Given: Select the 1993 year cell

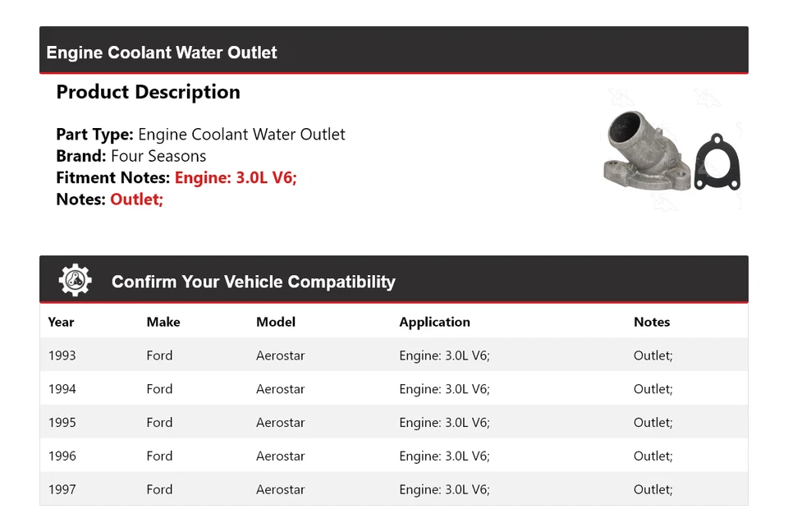Looking at the screenshot, I should click(62, 355).
